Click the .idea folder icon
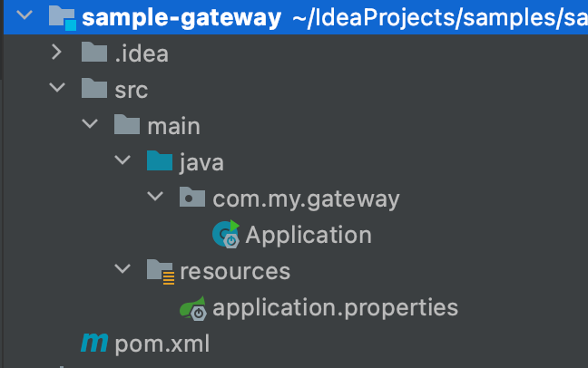This screenshot has height=368, width=588. coord(94,52)
